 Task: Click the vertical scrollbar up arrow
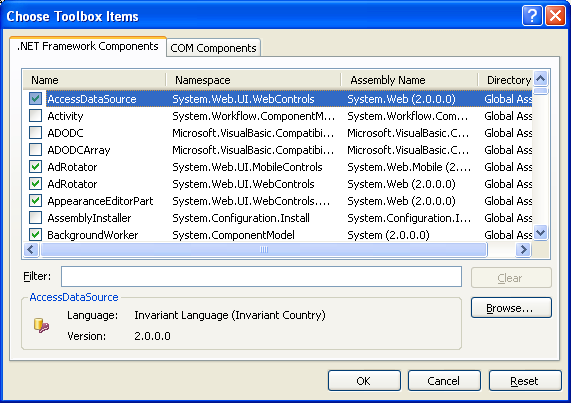pyautogui.click(x=541, y=79)
